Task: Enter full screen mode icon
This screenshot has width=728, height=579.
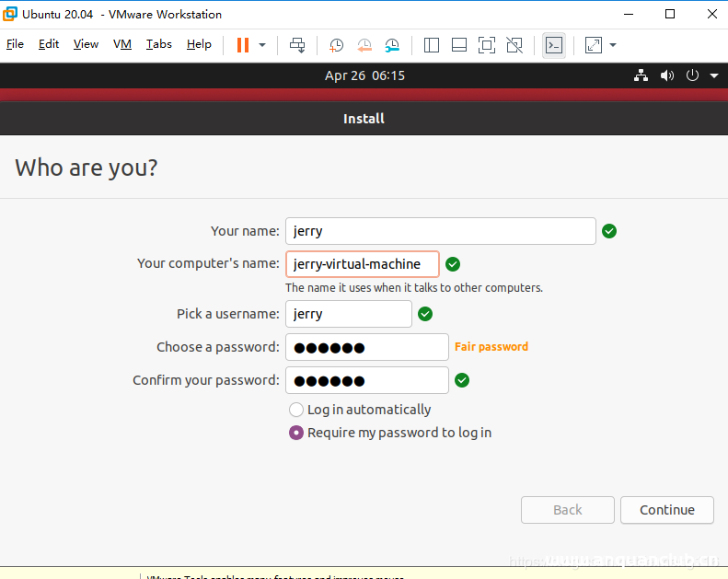Action: tap(487, 45)
